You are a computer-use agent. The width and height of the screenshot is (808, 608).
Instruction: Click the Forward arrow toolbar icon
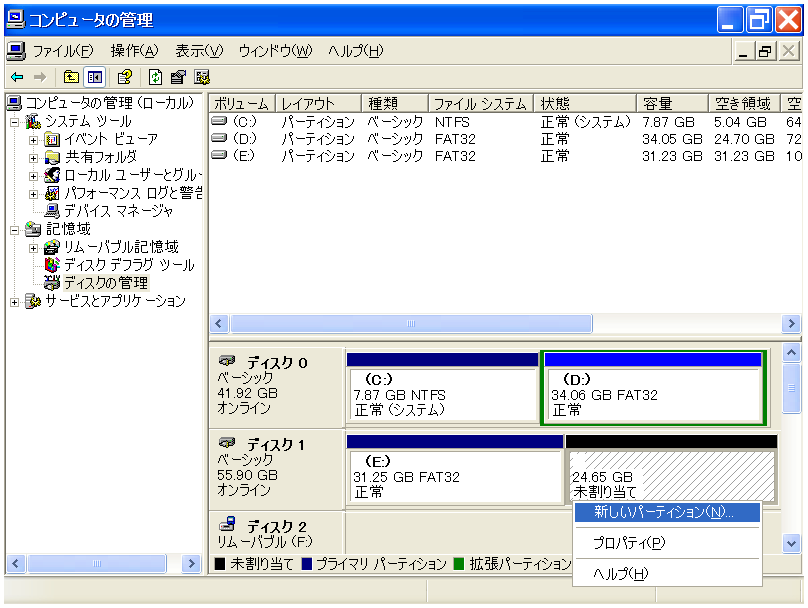[x=40, y=77]
